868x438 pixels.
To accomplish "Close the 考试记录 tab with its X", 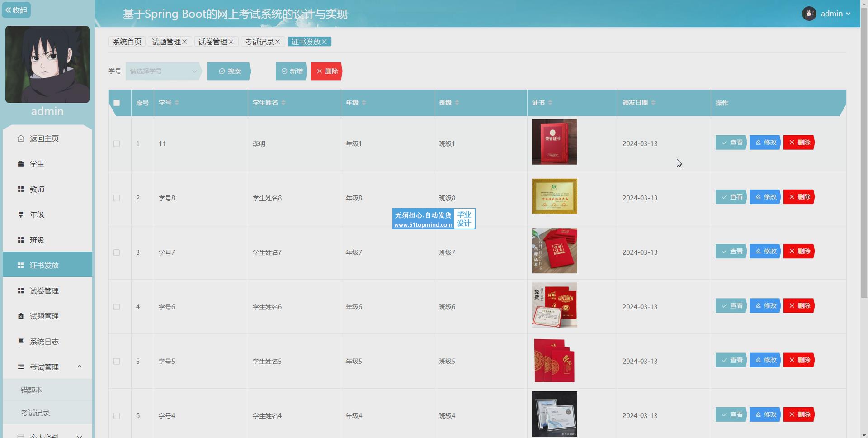I will click(278, 42).
